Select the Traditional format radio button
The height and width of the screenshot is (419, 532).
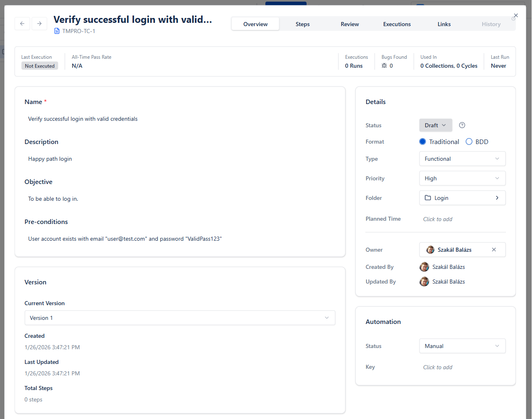coord(422,142)
